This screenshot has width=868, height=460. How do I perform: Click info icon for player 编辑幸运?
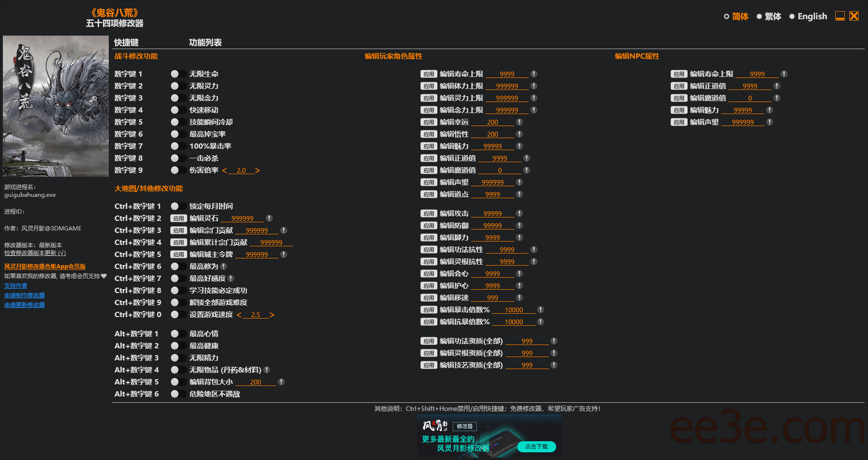[519, 122]
